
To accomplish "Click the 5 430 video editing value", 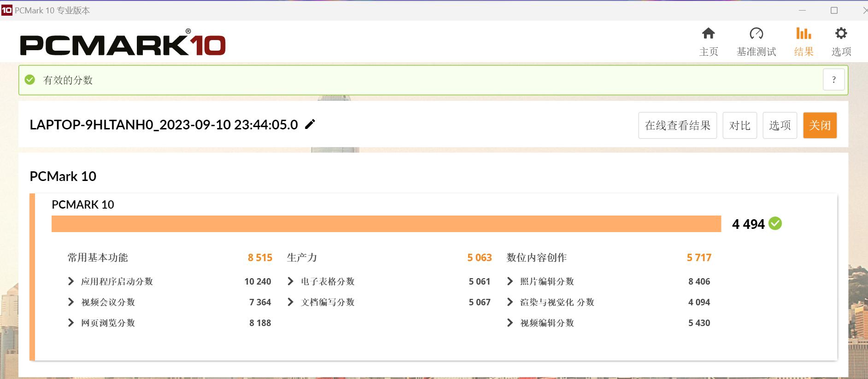I will (699, 323).
